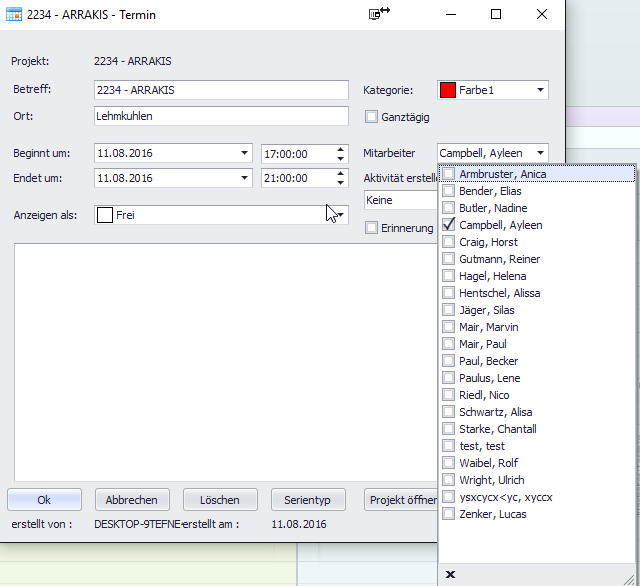640x586 pixels.
Task: Decrease the end time with down arrow
Action: 341,183
